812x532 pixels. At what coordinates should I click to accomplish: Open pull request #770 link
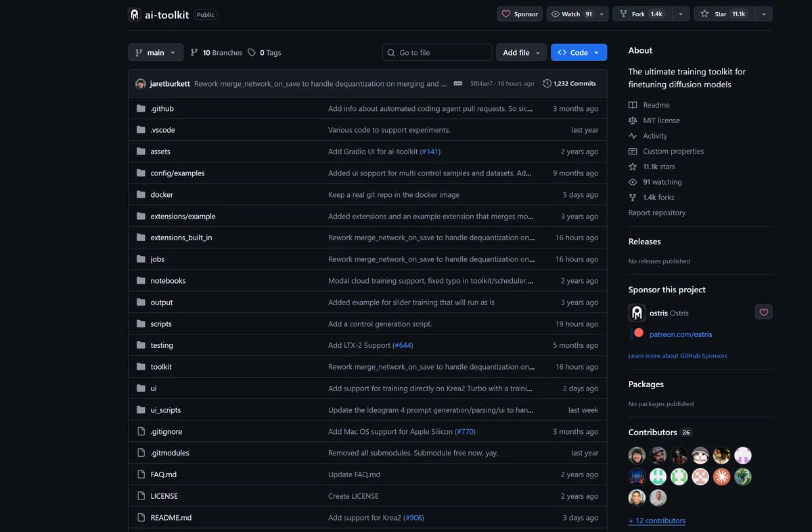(465, 432)
